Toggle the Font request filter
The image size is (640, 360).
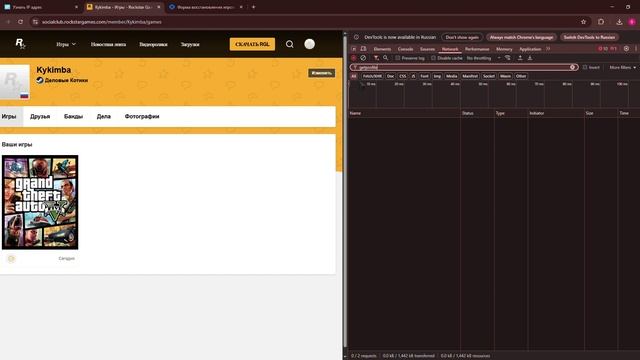tap(424, 76)
